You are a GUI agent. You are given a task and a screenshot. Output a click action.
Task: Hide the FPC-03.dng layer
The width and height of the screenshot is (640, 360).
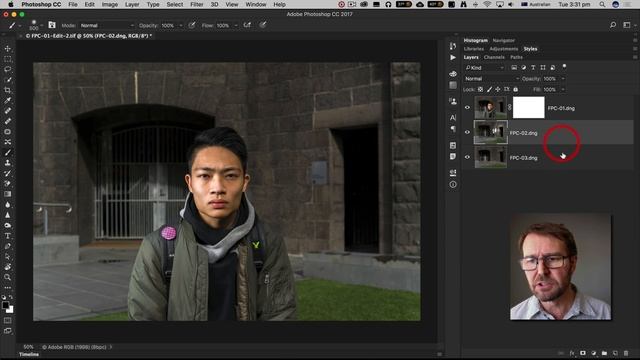[x=467, y=157]
